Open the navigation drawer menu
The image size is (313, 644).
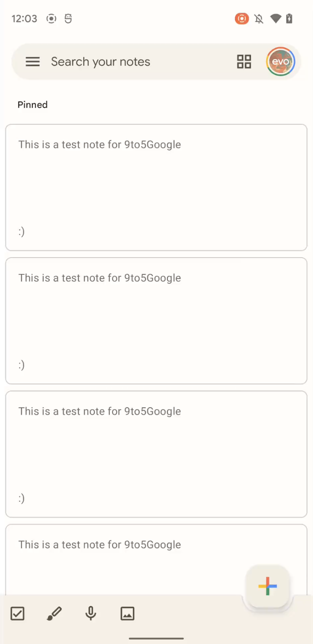33,62
